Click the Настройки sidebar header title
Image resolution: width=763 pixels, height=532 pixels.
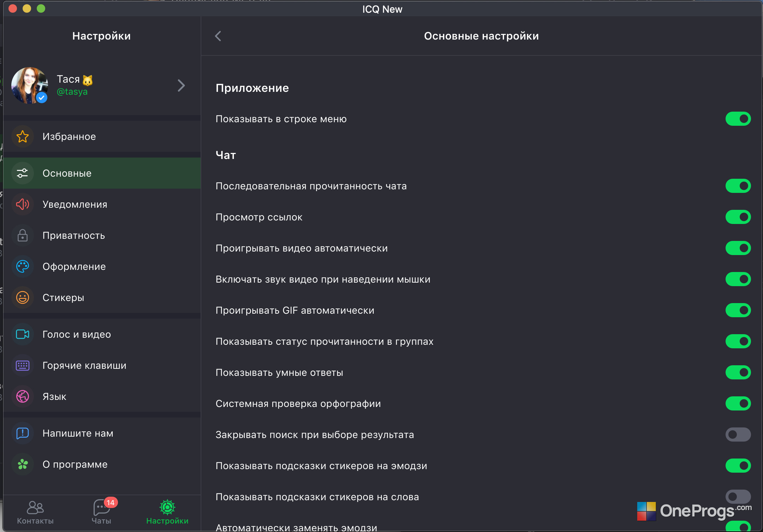point(102,36)
